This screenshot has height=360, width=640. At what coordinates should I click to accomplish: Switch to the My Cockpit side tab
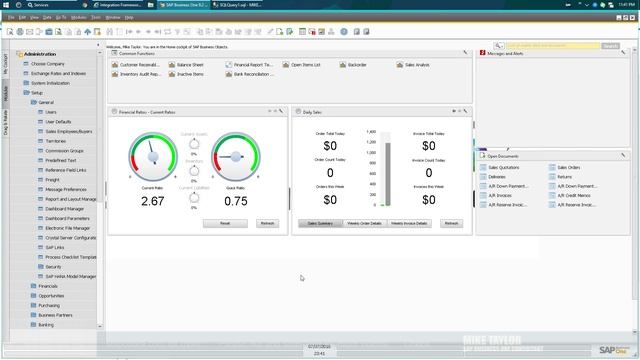pyautogui.click(x=6, y=64)
